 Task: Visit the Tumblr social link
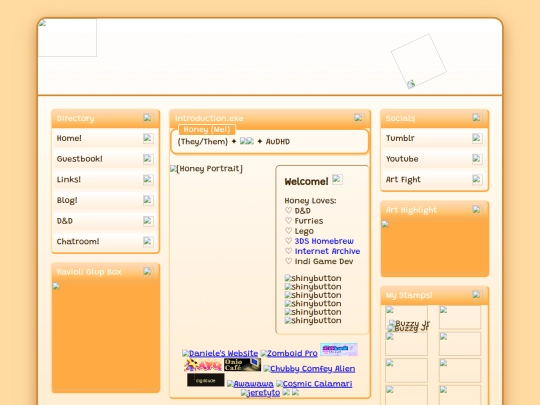pos(434,138)
